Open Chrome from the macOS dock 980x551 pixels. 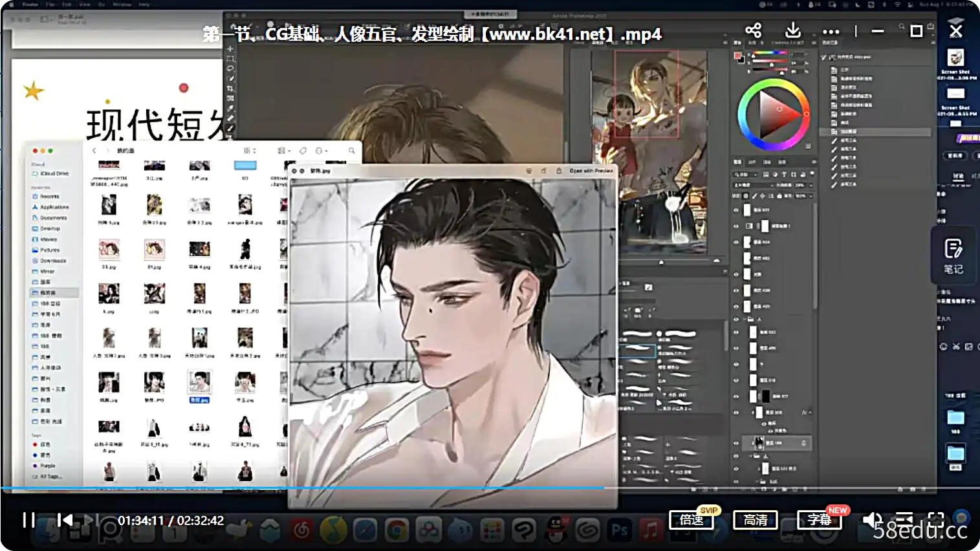tap(396, 530)
